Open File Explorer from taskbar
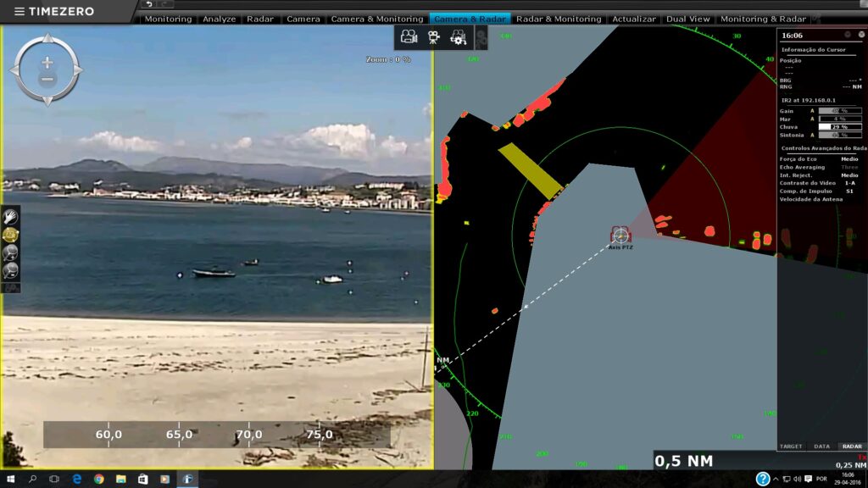The width and height of the screenshot is (868, 488). (120, 479)
